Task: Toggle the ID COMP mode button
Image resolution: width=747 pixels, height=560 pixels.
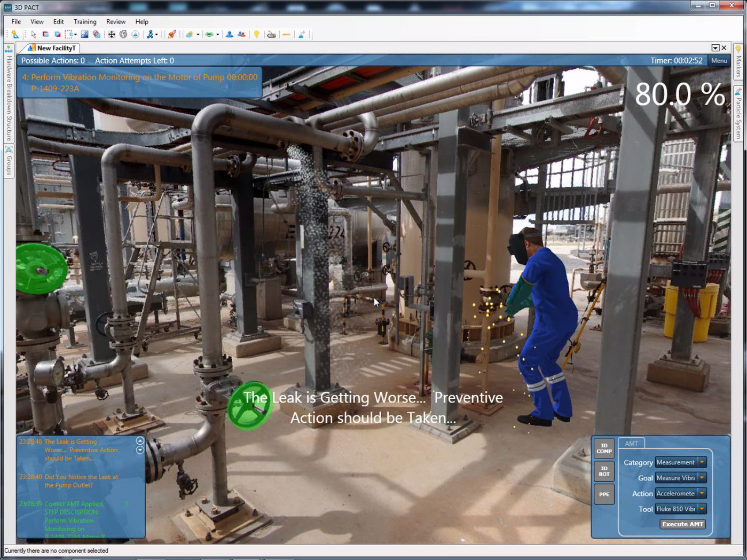Action: coord(604,448)
